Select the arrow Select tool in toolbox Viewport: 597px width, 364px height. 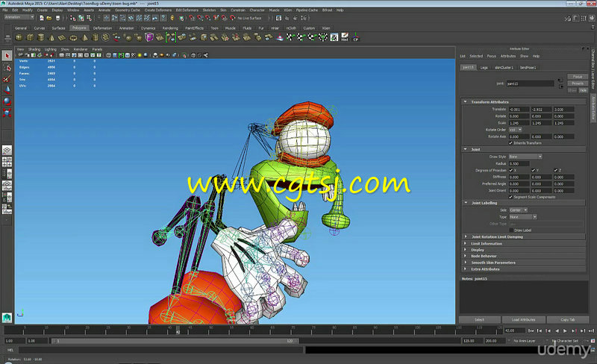pos(7,56)
